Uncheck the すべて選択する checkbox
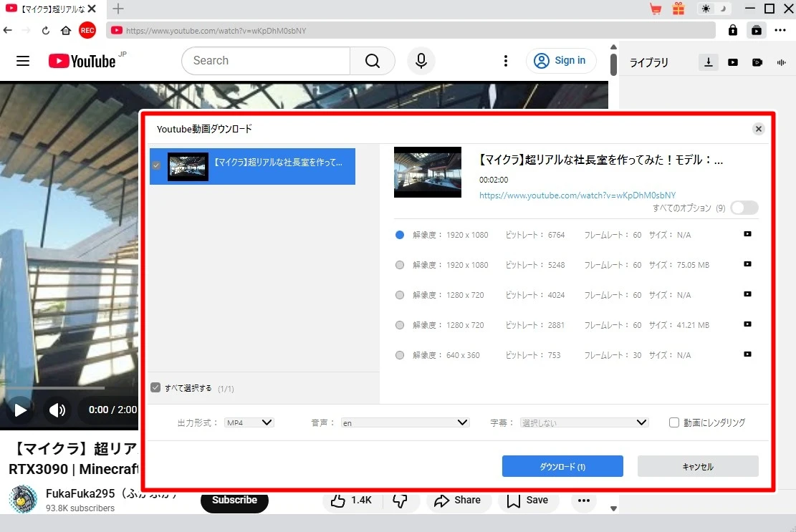796x532 pixels. tap(155, 387)
